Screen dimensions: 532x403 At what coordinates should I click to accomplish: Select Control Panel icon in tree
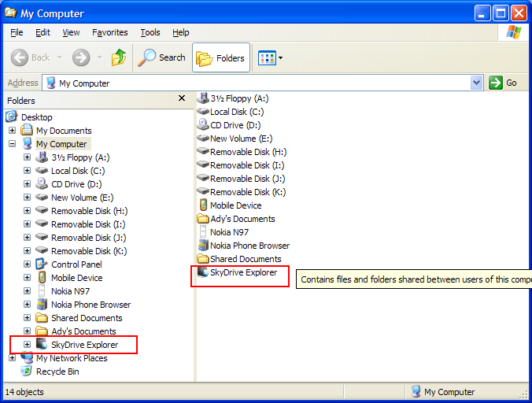pyautogui.click(x=42, y=264)
